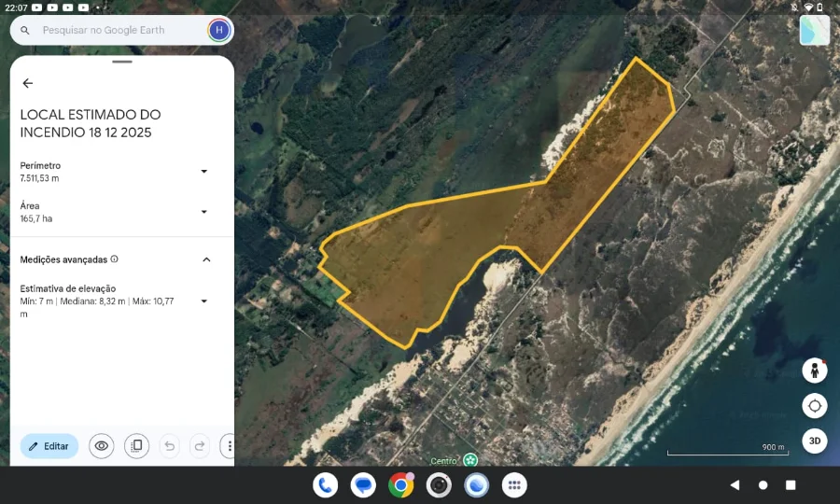Go back using the panel back arrow

(27, 83)
